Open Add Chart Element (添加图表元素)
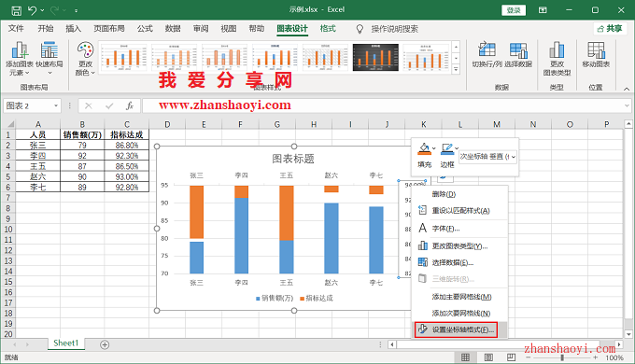Screen dimensions: 635x364 click(19, 59)
